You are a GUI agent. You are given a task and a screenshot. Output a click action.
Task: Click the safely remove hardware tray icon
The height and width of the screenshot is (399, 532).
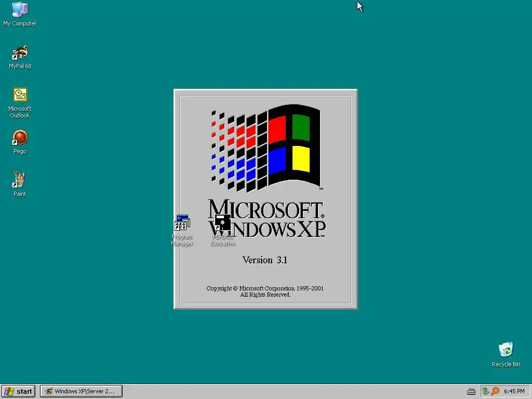[x=485, y=391]
